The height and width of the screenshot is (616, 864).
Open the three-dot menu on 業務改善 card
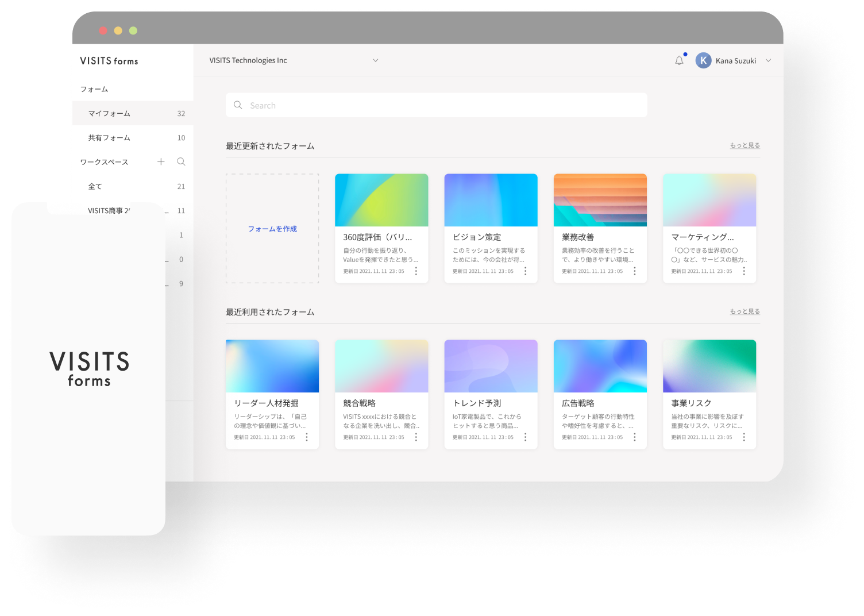pyautogui.click(x=634, y=271)
